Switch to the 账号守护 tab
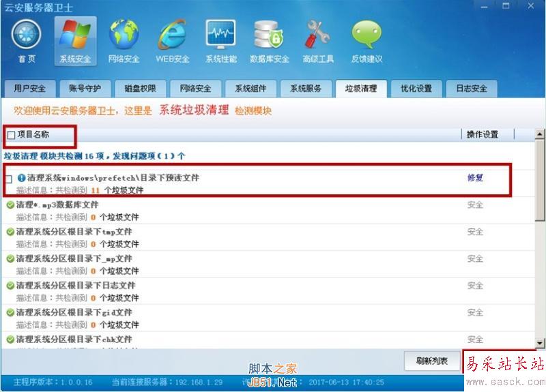Screen dimensions: 546x392 pos(85,89)
